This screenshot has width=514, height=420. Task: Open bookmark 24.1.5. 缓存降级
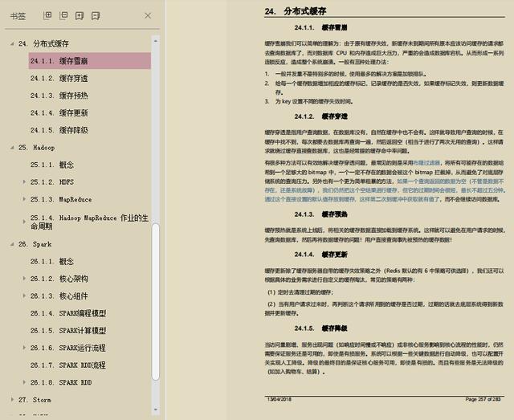click(x=59, y=130)
